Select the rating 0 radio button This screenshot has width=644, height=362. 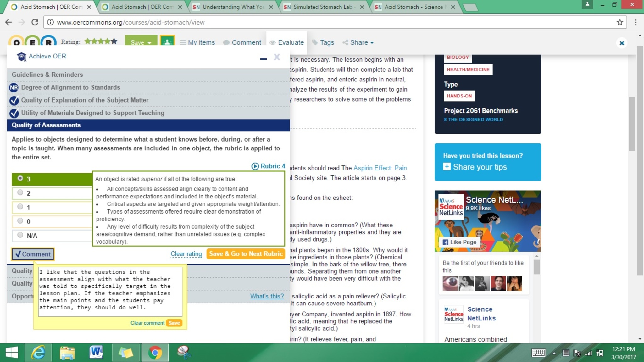point(20,221)
